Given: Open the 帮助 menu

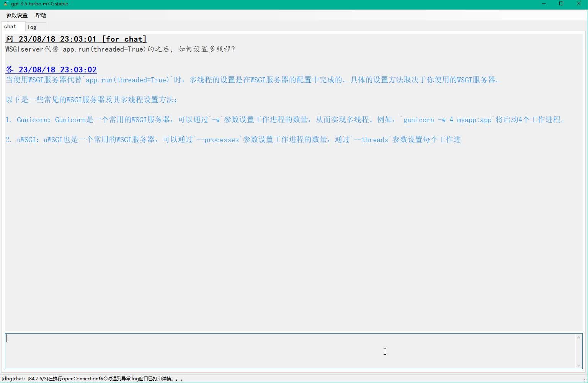Looking at the screenshot, I should pos(41,15).
